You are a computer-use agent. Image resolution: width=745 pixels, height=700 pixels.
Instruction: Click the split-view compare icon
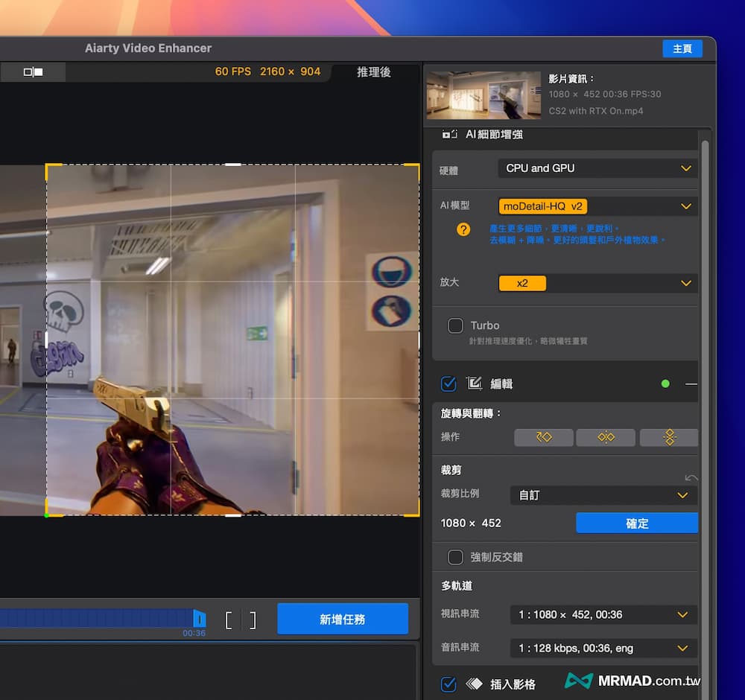pyautogui.click(x=33, y=71)
